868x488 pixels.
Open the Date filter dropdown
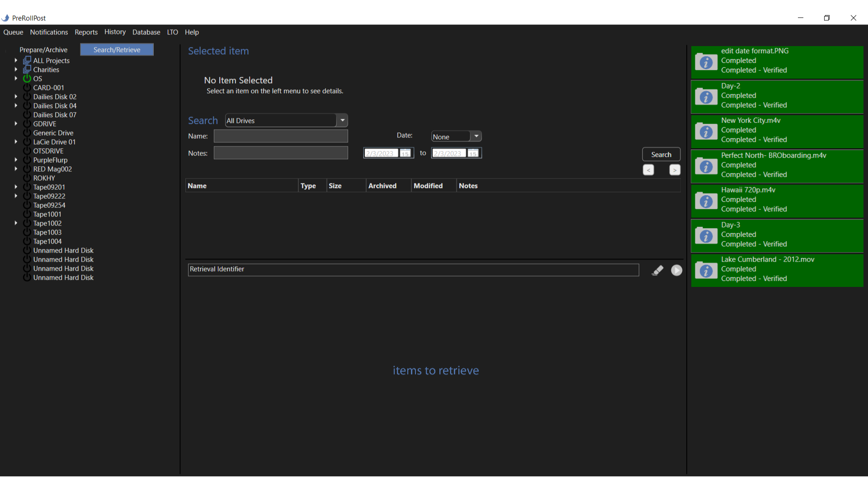coord(476,136)
